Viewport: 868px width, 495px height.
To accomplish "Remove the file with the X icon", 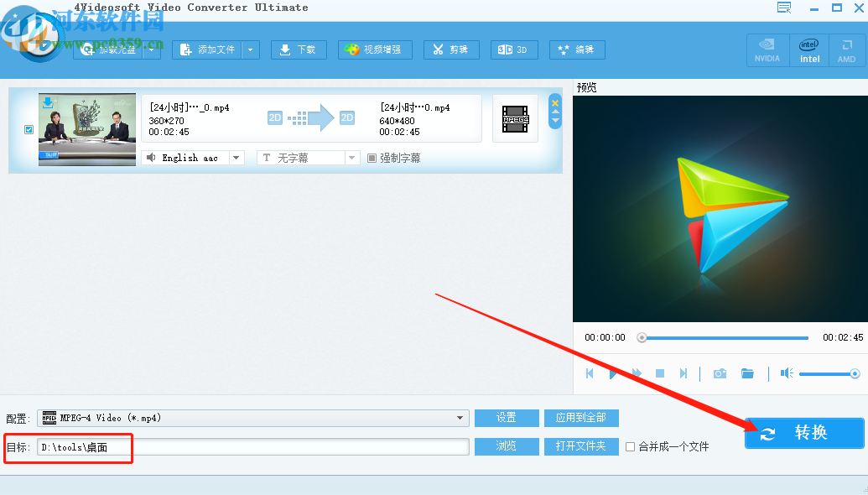I will [555, 103].
